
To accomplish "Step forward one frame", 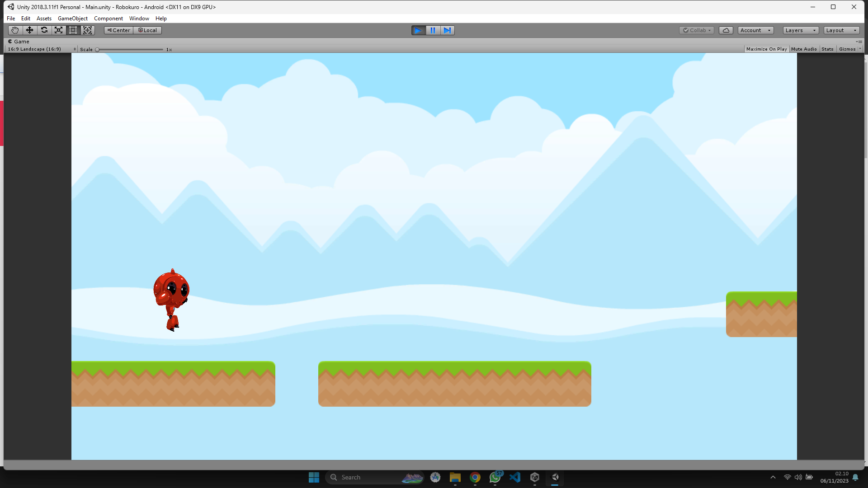I will click(447, 30).
